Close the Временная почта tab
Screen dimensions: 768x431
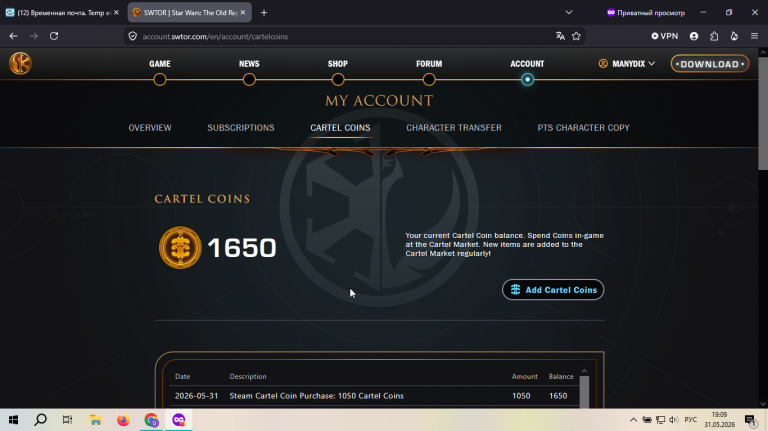click(117, 13)
